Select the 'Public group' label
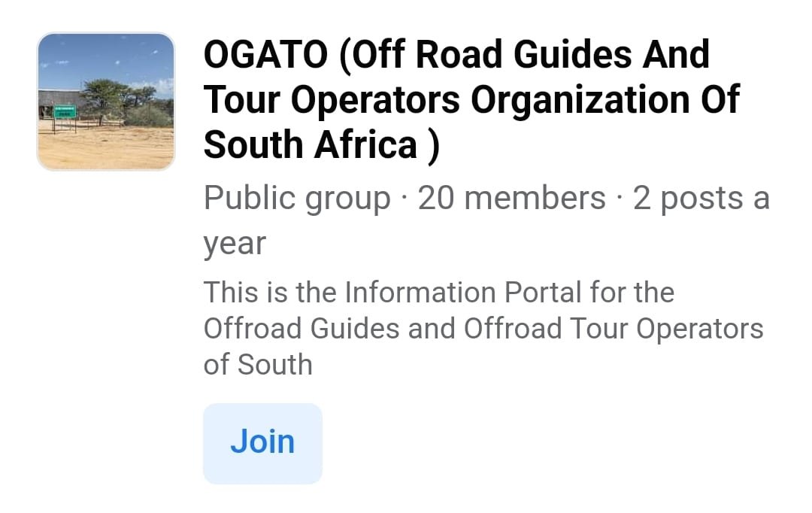812x513 pixels. (297, 198)
